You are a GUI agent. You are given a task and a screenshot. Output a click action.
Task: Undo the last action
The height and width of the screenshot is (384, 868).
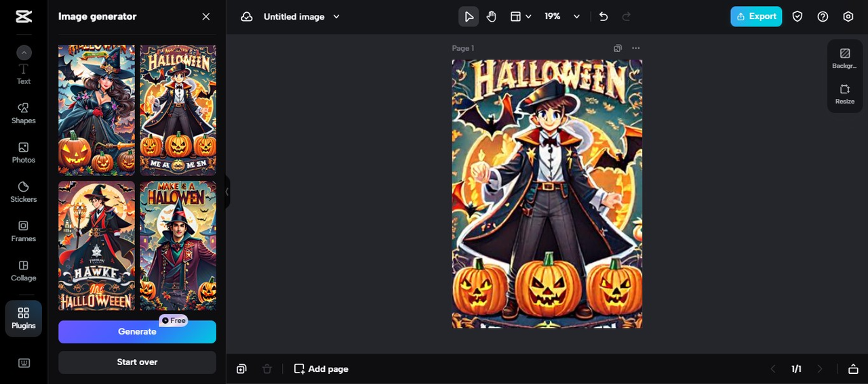point(604,16)
